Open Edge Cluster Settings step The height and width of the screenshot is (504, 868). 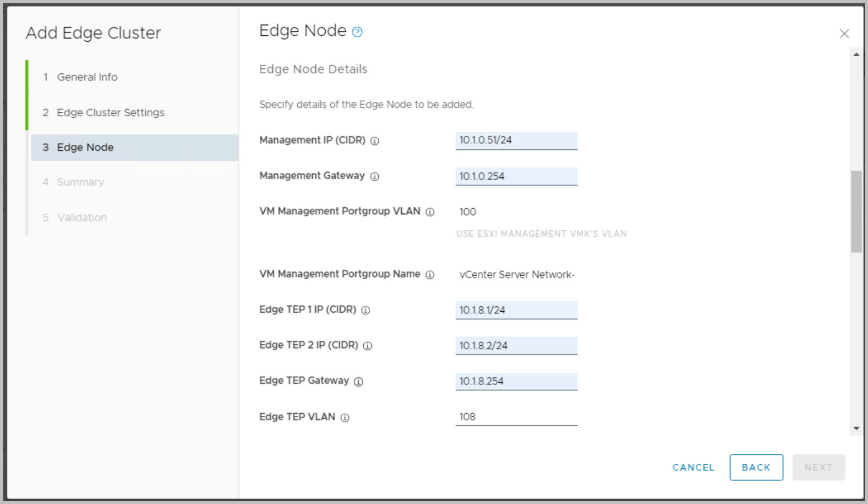(110, 112)
